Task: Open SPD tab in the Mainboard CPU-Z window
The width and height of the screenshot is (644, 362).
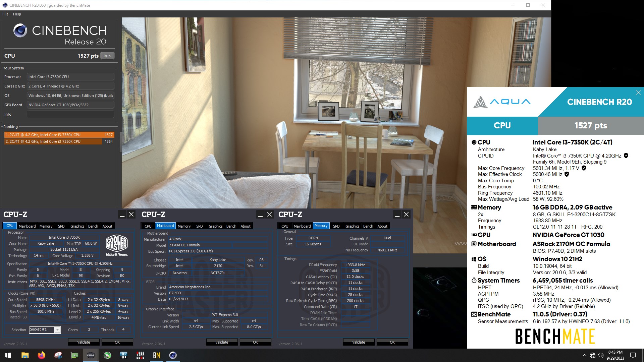Action: point(200,226)
